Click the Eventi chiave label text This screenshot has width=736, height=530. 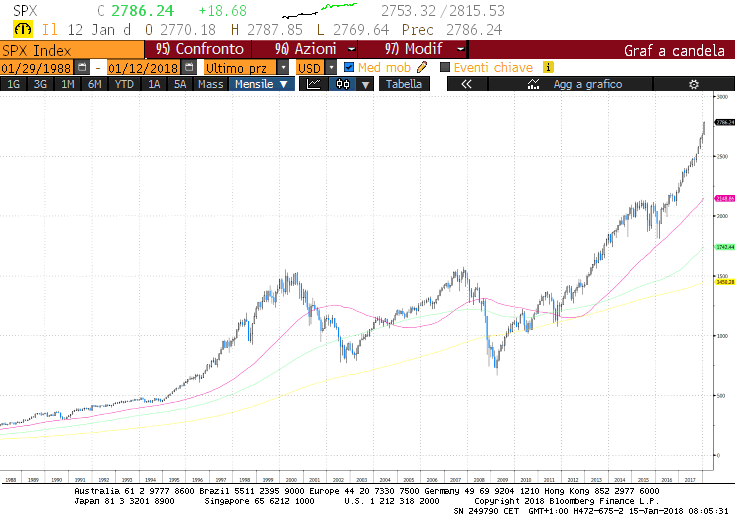[x=493, y=68]
